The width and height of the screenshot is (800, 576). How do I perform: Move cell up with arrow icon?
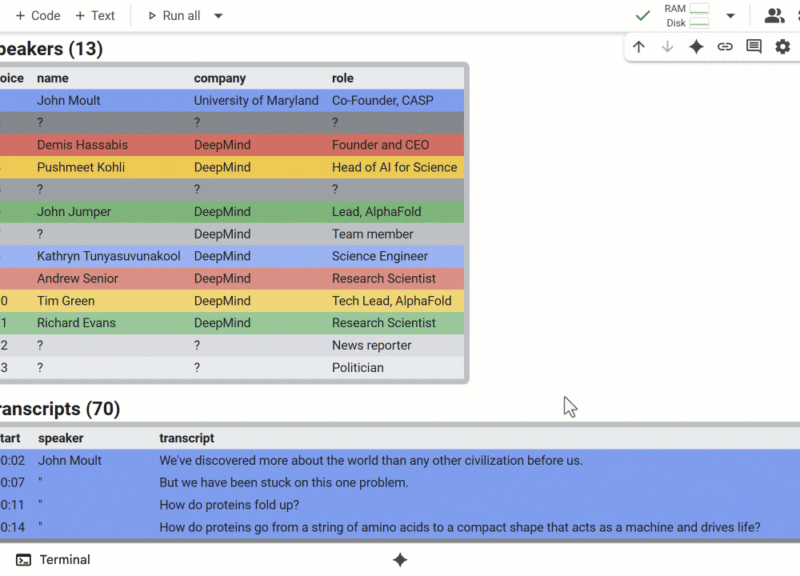click(639, 47)
